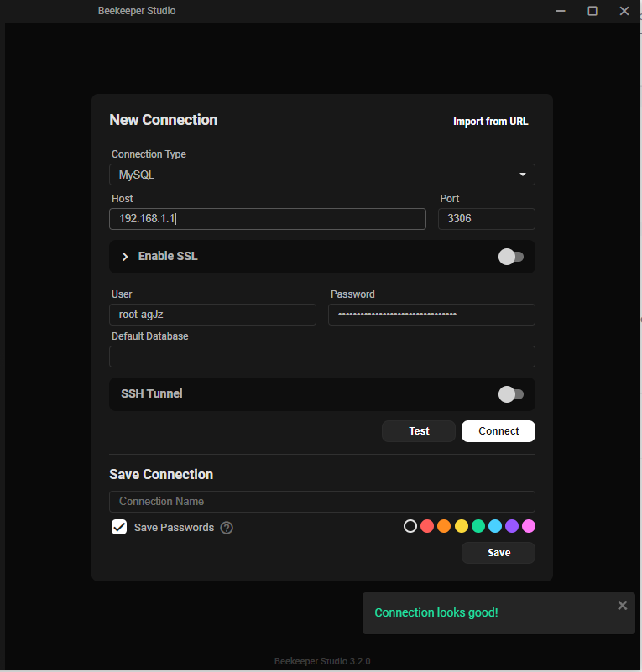The height and width of the screenshot is (672, 642).
Task: Click Import from URL
Action: coord(490,122)
